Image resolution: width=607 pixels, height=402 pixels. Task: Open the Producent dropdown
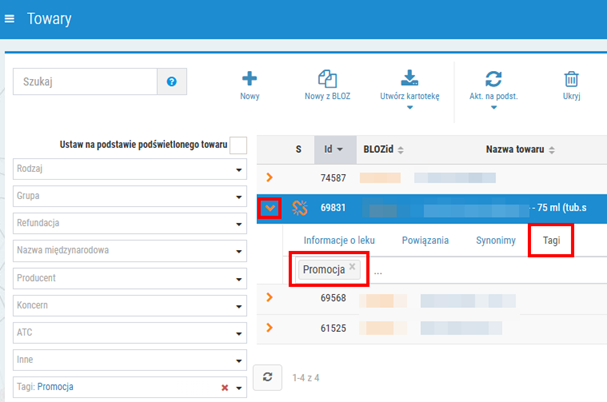coord(130,278)
